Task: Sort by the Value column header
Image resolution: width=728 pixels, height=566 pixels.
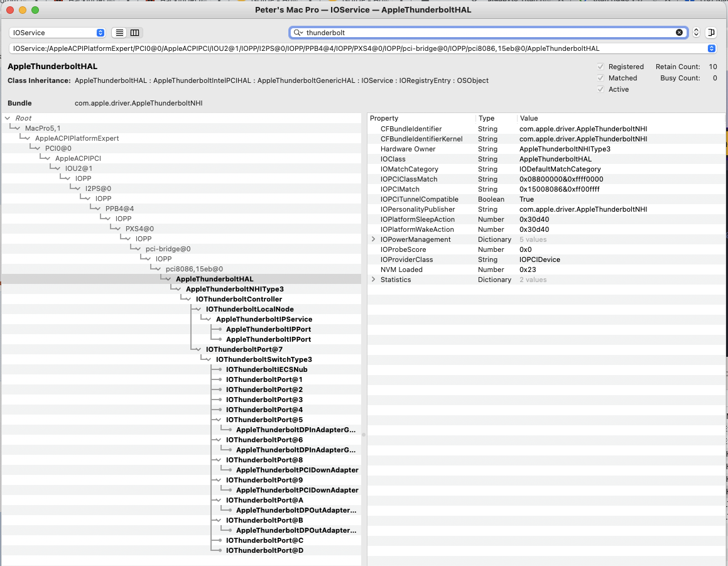Action: point(621,118)
